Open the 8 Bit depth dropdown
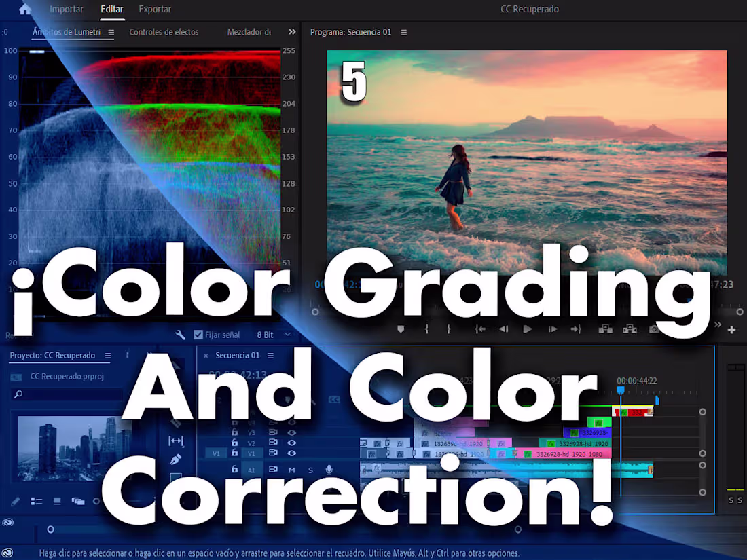The width and height of the screenshot is (747, 560). [277, 335]
